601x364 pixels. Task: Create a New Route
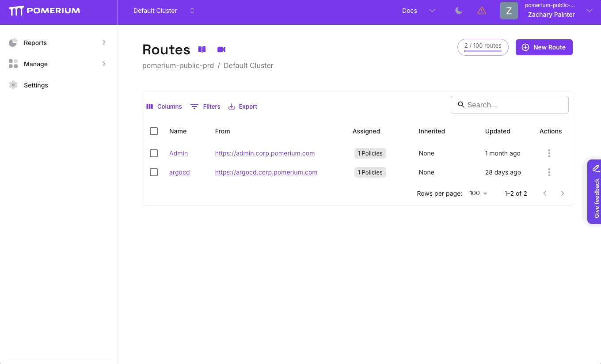coord(544,47)
